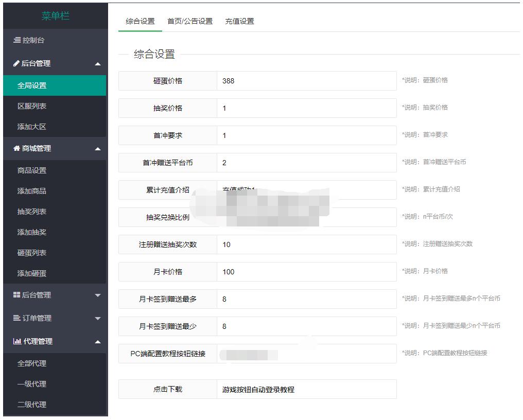
Task: Click the pencil icon beside 后台管理
Action: click(x=16, y=64)
